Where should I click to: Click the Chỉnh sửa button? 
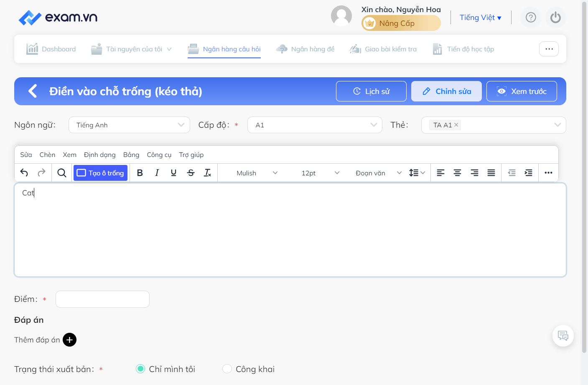point(446,91)
